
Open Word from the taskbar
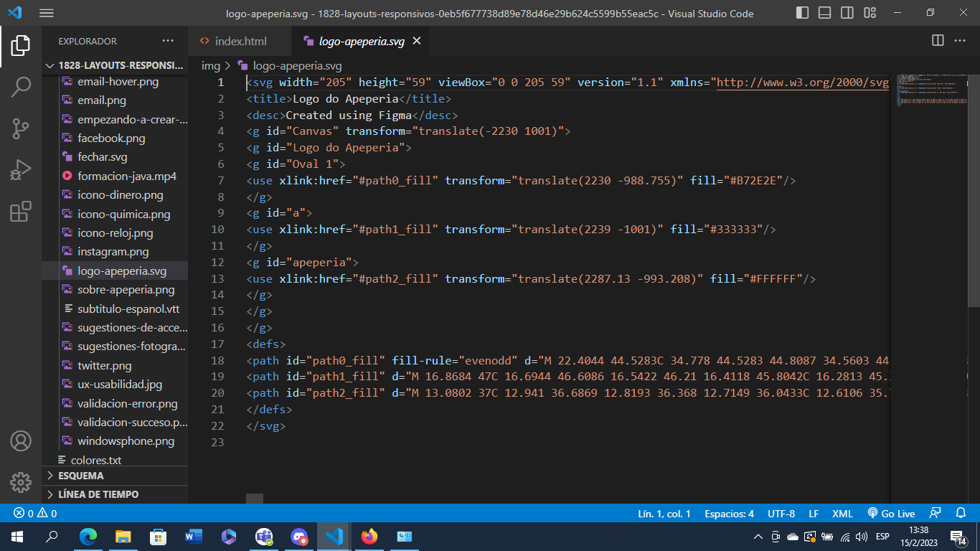pos(193,536)
